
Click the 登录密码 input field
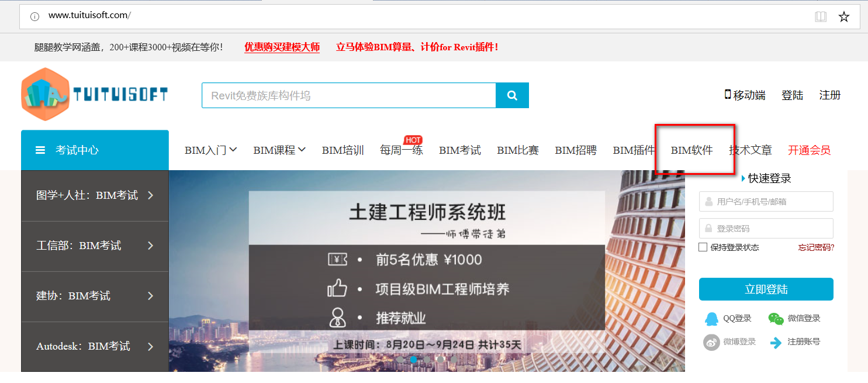pos(766,229)
